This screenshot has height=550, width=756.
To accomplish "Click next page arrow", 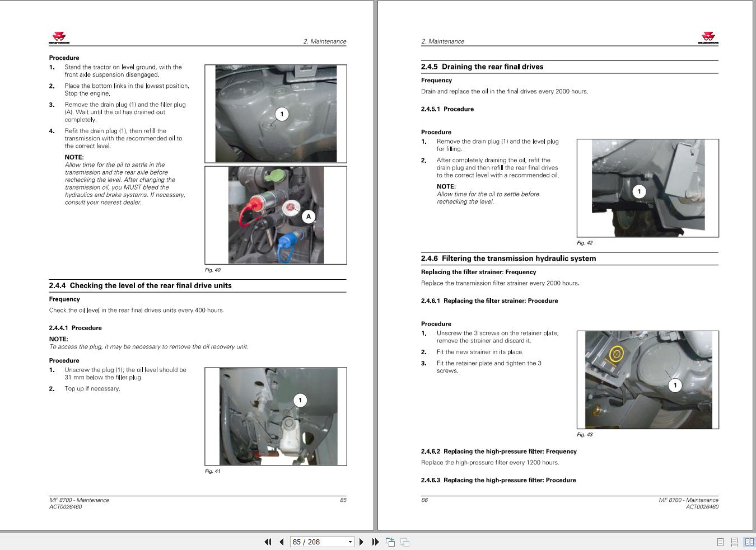I will (x=361, y=542).
